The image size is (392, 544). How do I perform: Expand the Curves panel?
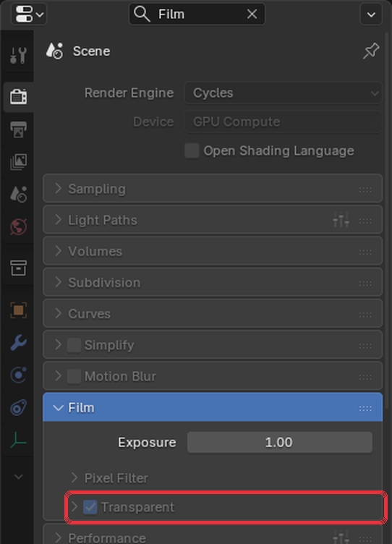213,314
